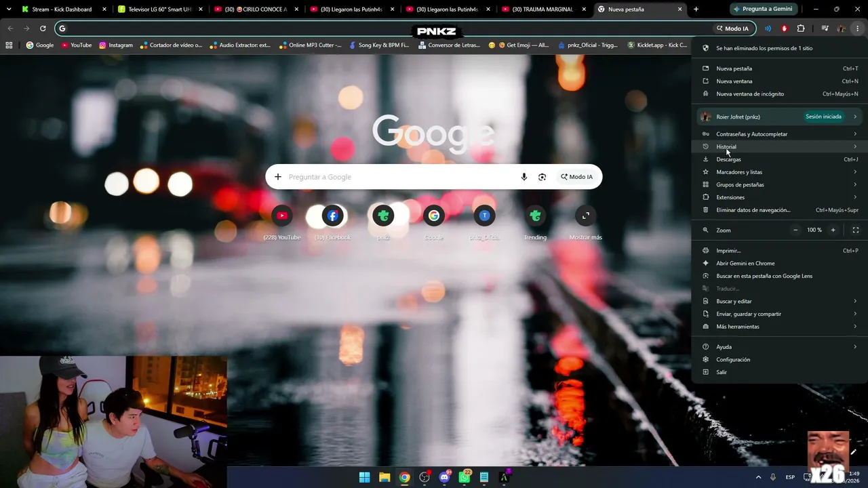Open a new tab with plus button
Image resolution: width=868 pixels, height=488 pixels.
coord(696,9)
